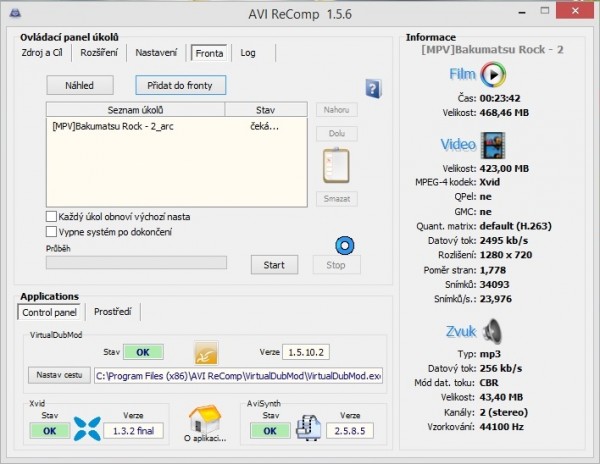Click the Zvuk speaker icon
Viewport: 600px width, 464px height.
coord(492,331)
